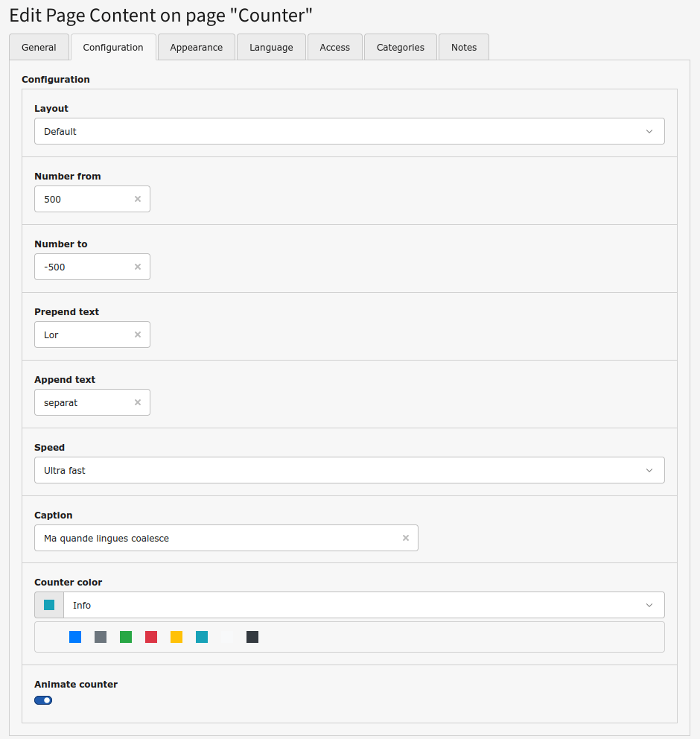
Task: Clear the Prepend text field
Action: coord(138,334)
